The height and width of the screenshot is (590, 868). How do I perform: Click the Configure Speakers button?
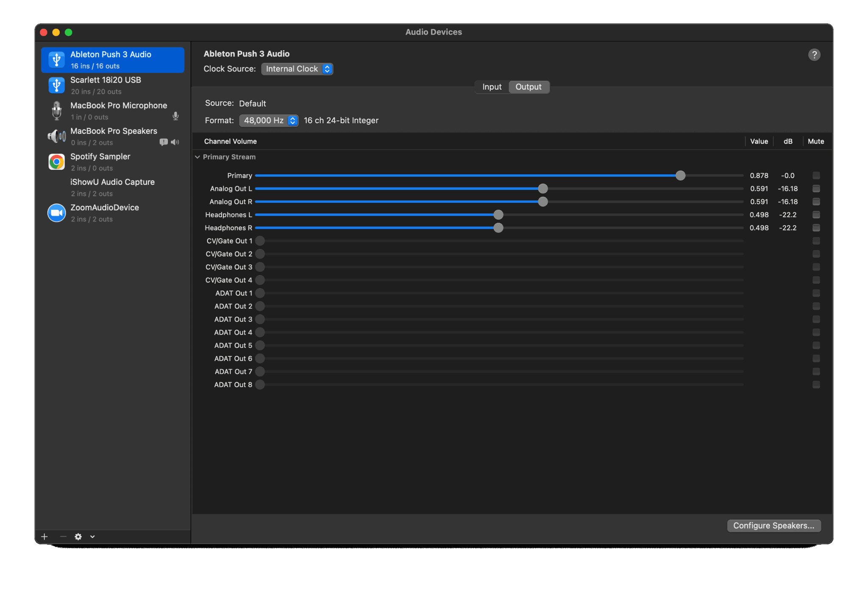click(x=773, y=526)
